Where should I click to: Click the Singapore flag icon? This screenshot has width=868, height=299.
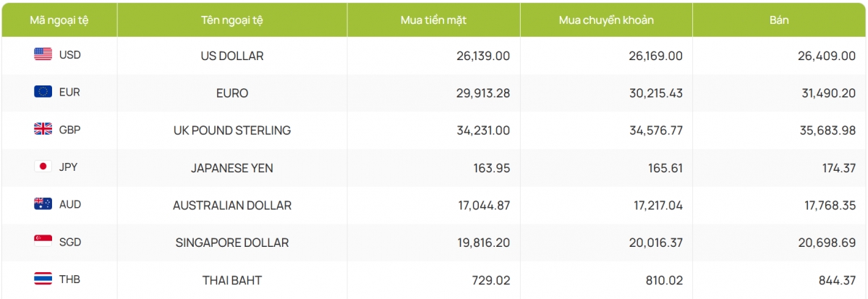pos(43,242)
